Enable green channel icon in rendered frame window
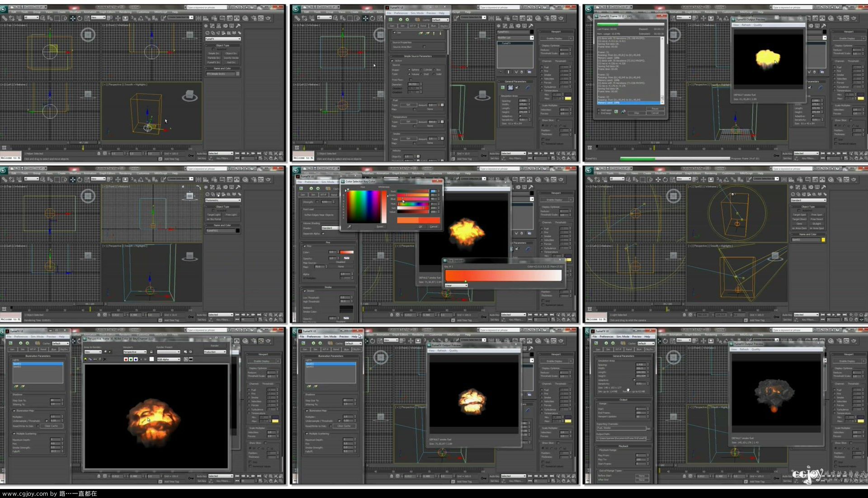The image size is (868, 498). click(131, 359)
